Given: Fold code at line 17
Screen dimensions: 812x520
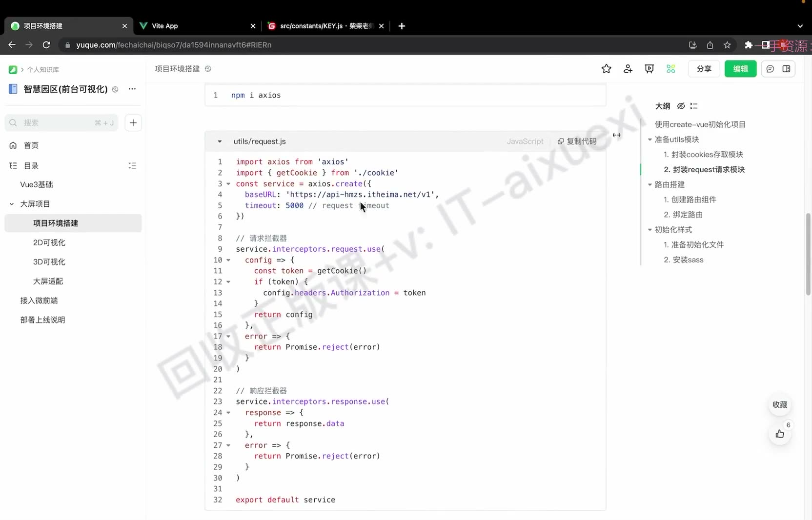Looking at the screenshot, I should click(x=228, y=336).
